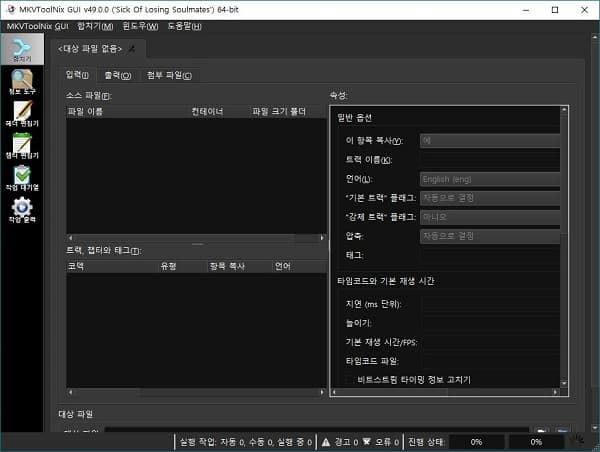600x452 pixels.
Task: Click properties panel scroll down arrow
Action: coord(564,383)
